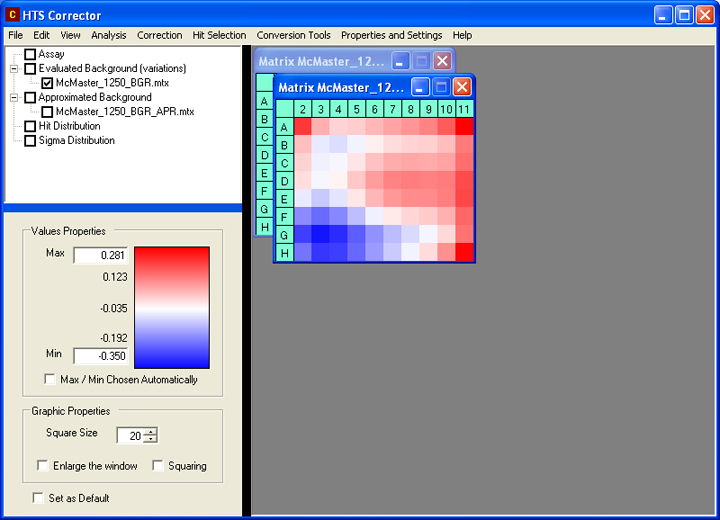Viewport: 720px width, 520px height.
Task: Minimize the front Matrix McMaster window
Action: click(x=420, y=87)
